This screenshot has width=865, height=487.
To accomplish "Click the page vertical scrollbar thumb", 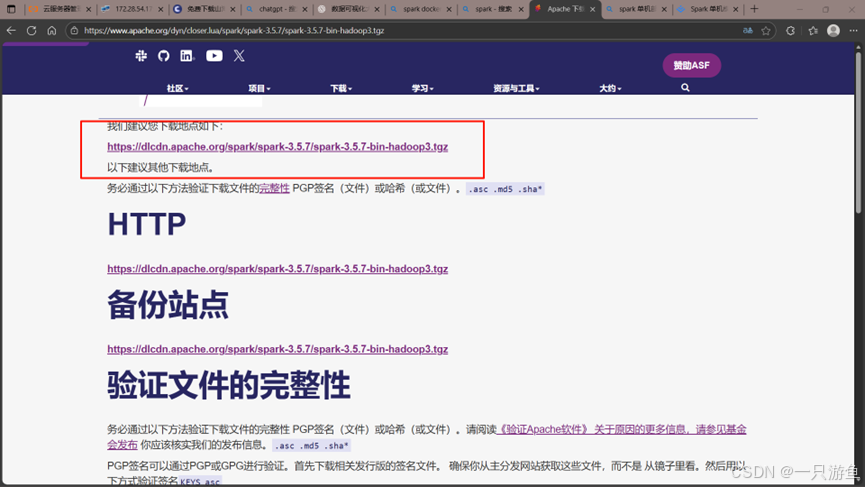I will click(x=858, y=131).
